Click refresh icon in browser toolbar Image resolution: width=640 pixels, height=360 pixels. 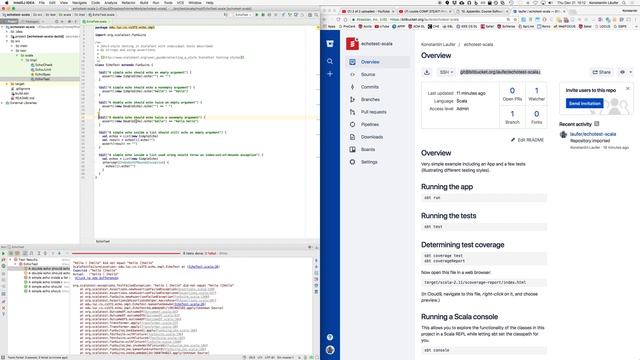pyautogui.click(x=338, y=19)
